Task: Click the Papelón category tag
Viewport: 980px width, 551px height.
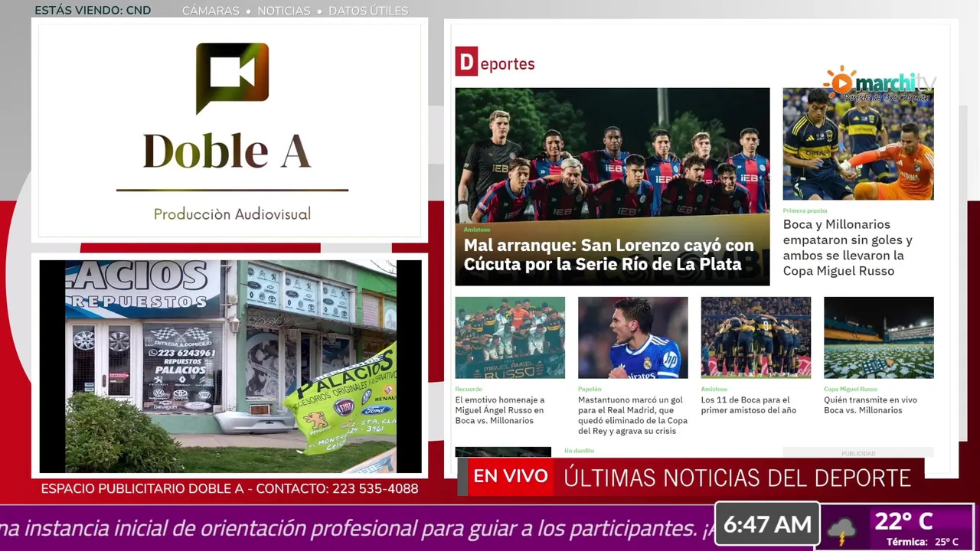Action: [590, 390]
